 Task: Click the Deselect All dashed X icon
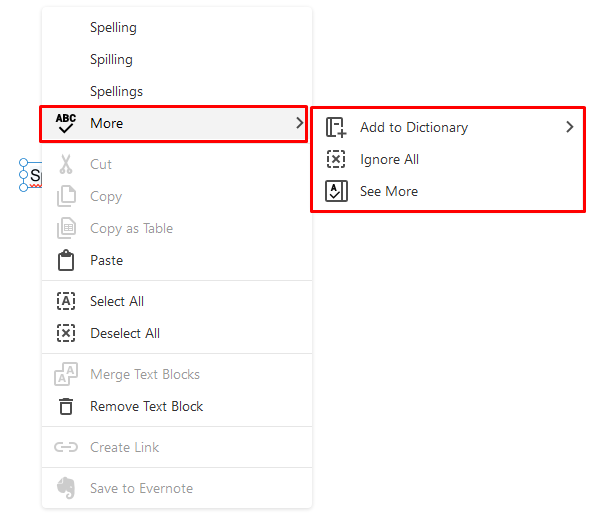(66, 333)
